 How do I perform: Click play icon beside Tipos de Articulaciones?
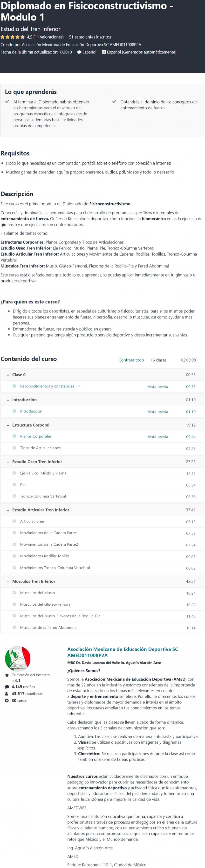(14, 448)
